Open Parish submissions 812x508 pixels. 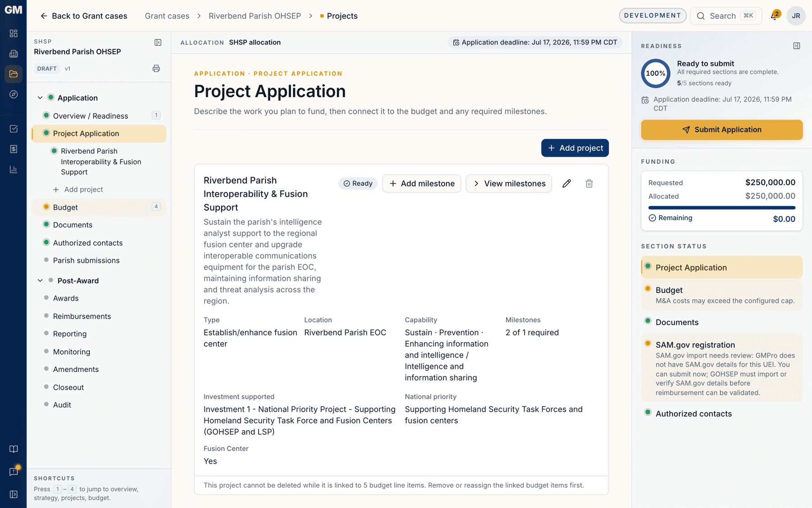[x=99, y=261]
